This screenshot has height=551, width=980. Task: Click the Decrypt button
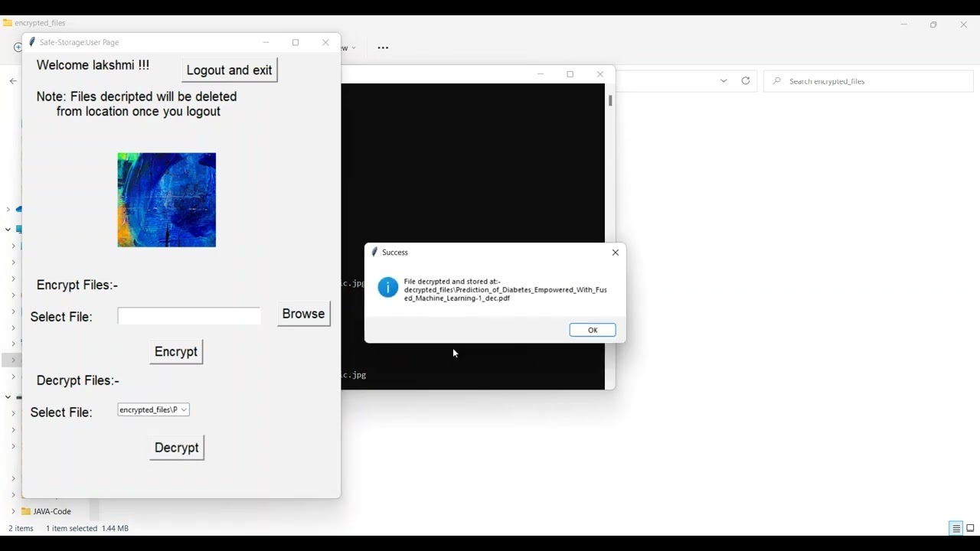click(x=177, y=448)
